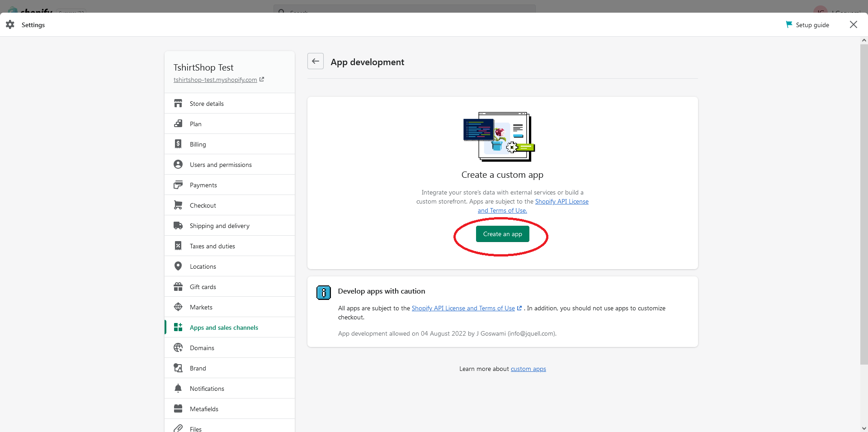The width and height of the screenshot is (868, 432).
Task: Click the Shipping and delivery truck icon
Action: (x=178, y=225)
